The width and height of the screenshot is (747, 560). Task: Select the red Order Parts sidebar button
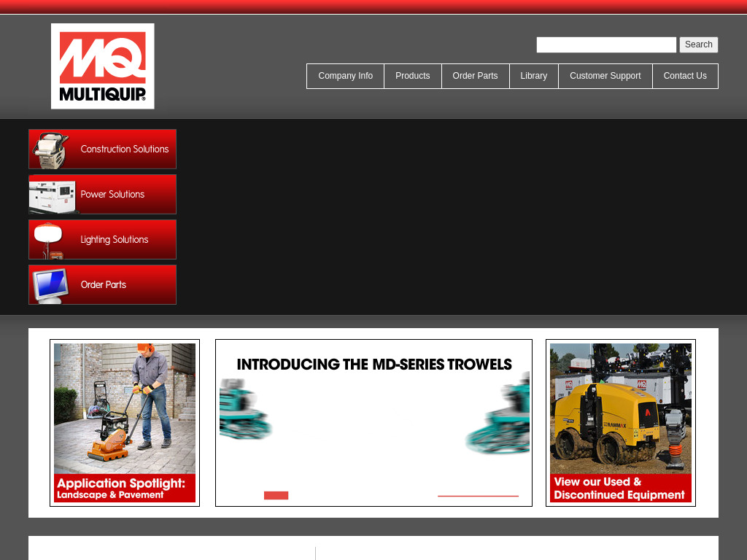click(102, 285)
